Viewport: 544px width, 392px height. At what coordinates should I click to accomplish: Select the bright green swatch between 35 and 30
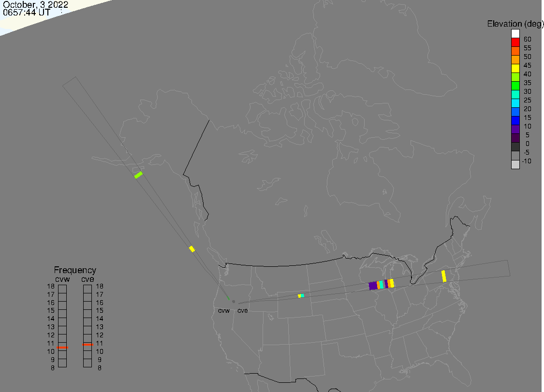point(515,86)
